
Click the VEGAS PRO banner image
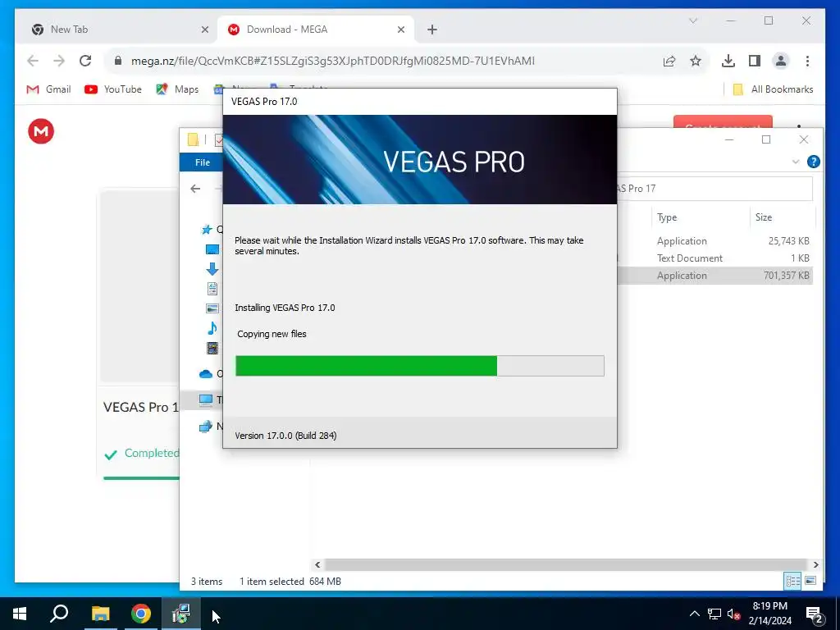pyautogui.click(x=420, y=159)
